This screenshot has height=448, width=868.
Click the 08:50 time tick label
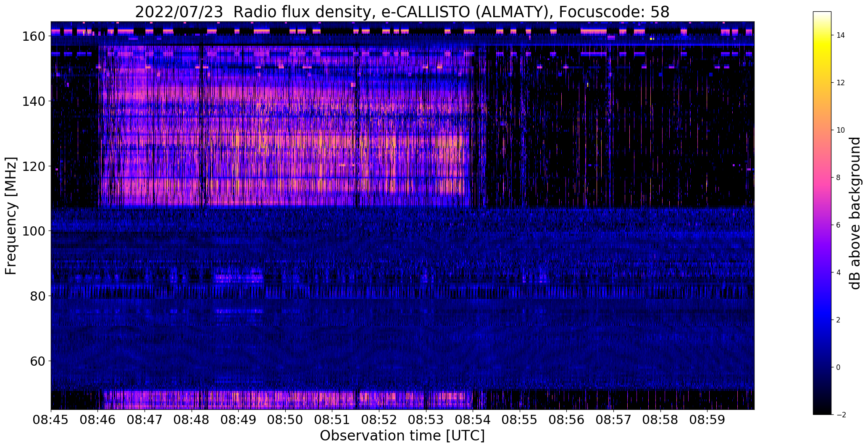click(x=285, y=419)
